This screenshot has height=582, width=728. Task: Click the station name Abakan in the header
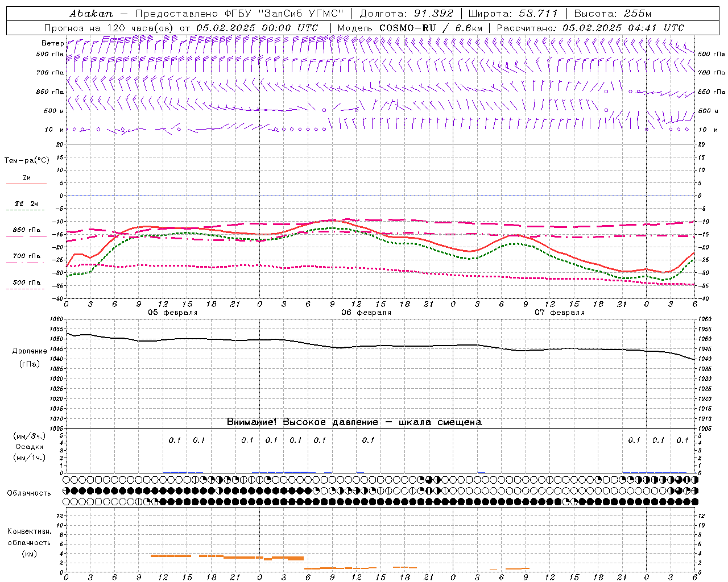pos(91,14)
